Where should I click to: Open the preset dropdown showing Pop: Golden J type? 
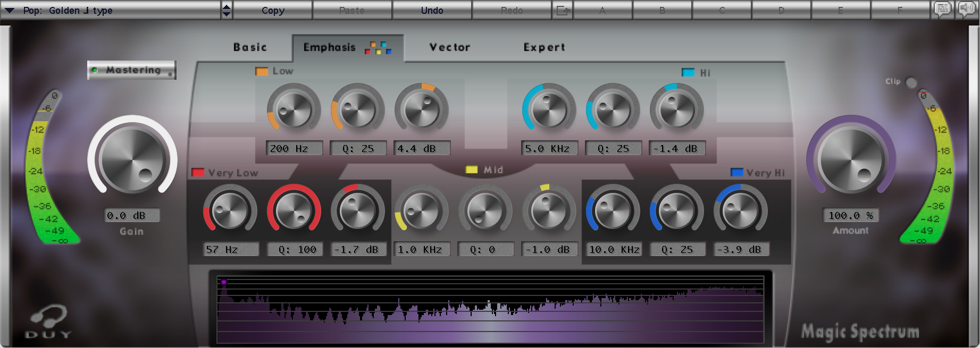[111, 10]
